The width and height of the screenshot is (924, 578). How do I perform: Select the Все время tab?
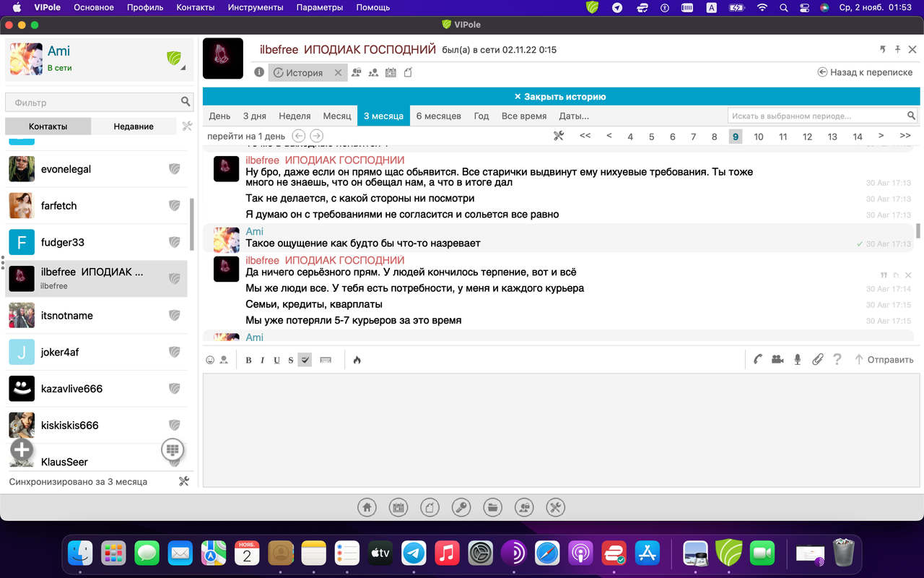524,116
